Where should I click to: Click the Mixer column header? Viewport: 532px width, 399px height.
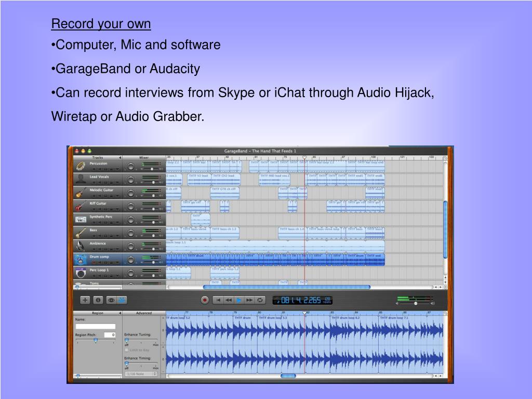click(144, 158)
